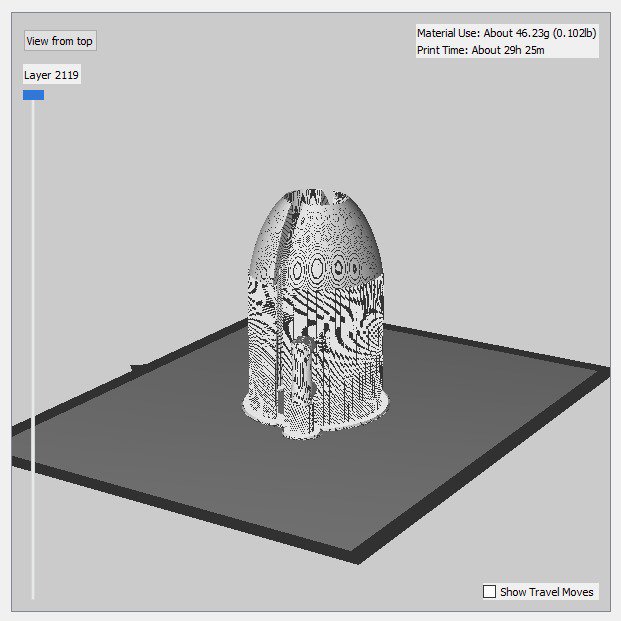Click the Show Travel Moves label text

click(x=547, y=592)
